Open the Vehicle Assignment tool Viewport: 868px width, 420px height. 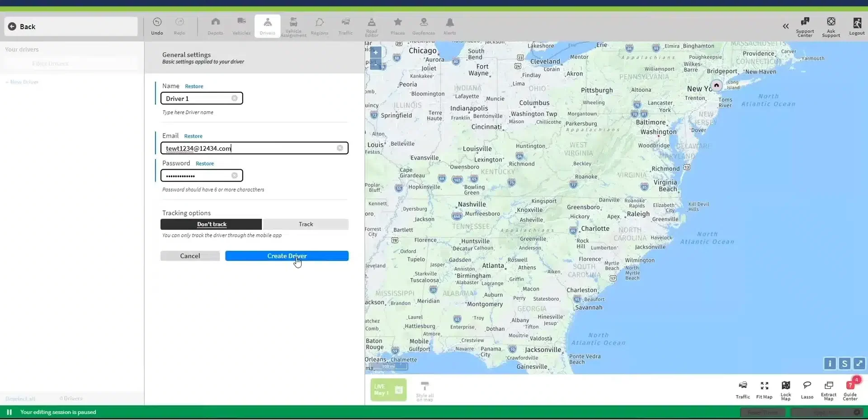(293, 26)
